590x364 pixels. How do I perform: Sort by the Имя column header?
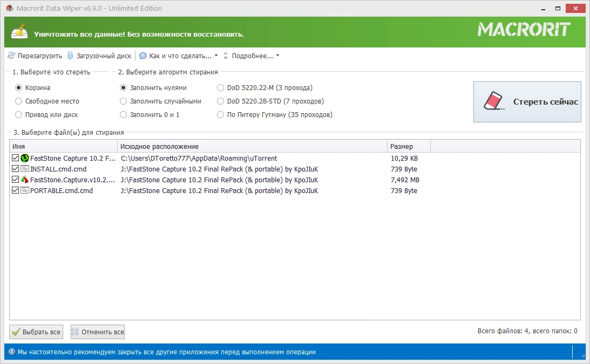63,146
